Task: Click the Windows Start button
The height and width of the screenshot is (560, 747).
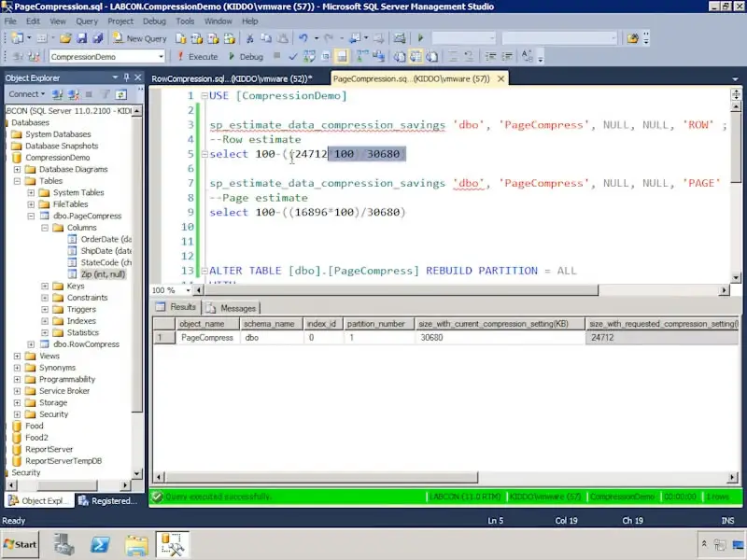Action: 21,544
